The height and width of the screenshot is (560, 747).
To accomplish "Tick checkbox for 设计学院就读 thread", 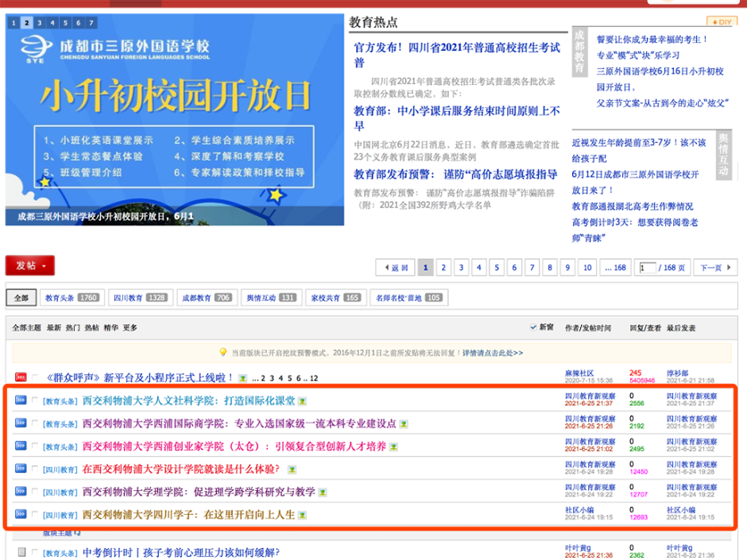I will tap(34, 469).
